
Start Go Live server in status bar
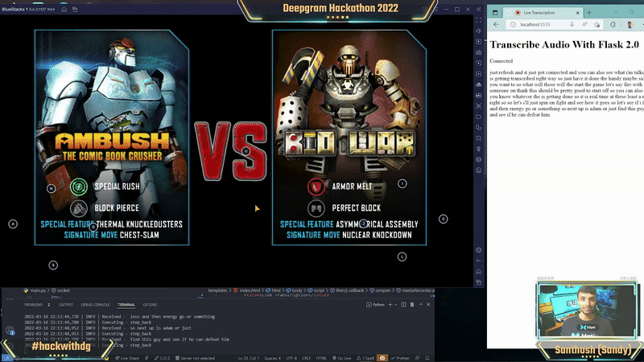pos(341,358)
